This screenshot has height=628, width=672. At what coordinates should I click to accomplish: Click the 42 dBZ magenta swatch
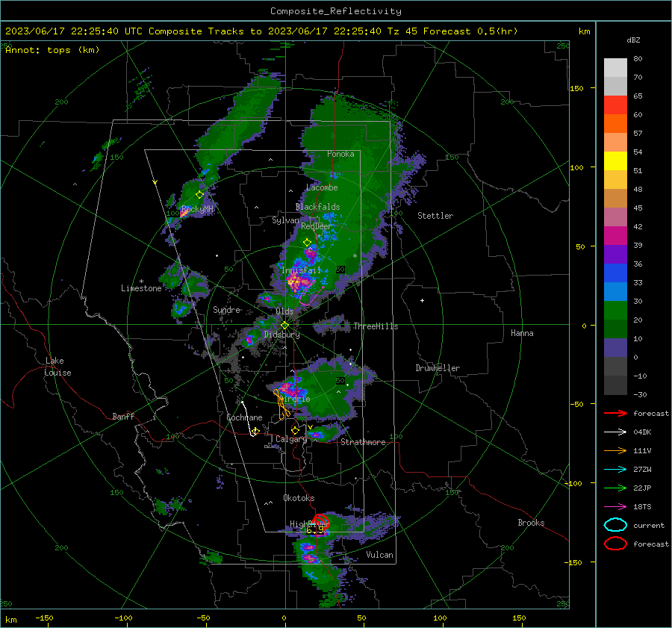click(615, 235)
